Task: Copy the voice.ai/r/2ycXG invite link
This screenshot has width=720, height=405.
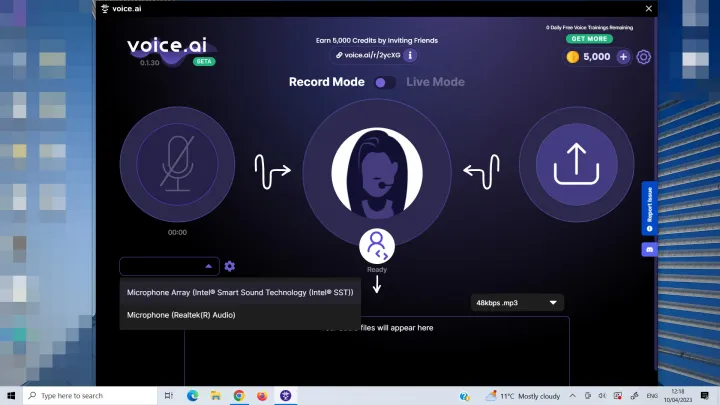Action: click(368, 55)
